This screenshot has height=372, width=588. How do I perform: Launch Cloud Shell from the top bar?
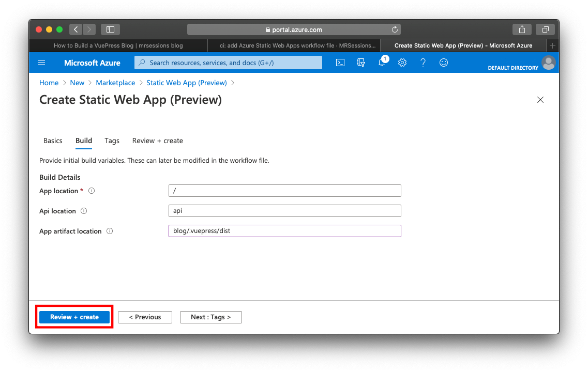tap(340, 63)
